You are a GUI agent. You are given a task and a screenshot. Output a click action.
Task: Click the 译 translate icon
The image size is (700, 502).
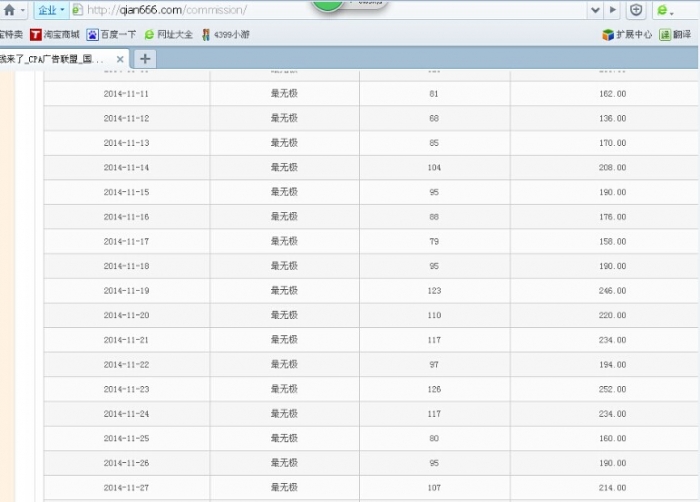tap(665, 34)
